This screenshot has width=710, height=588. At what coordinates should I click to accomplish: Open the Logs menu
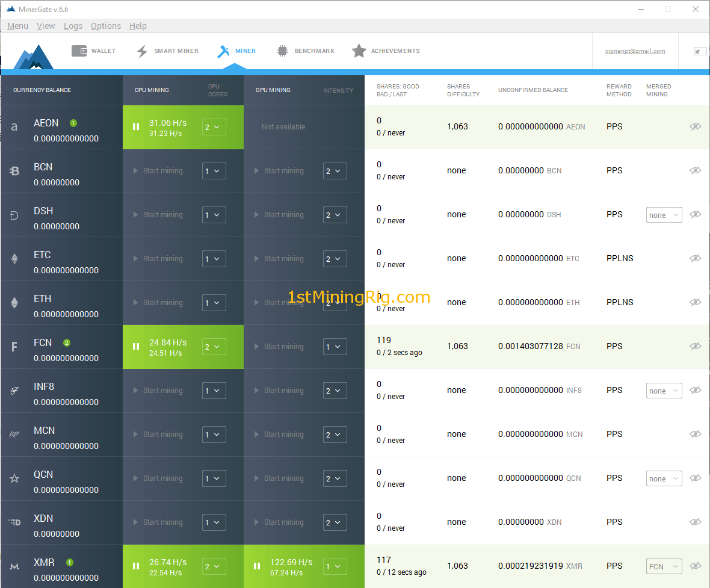(73, 26)
